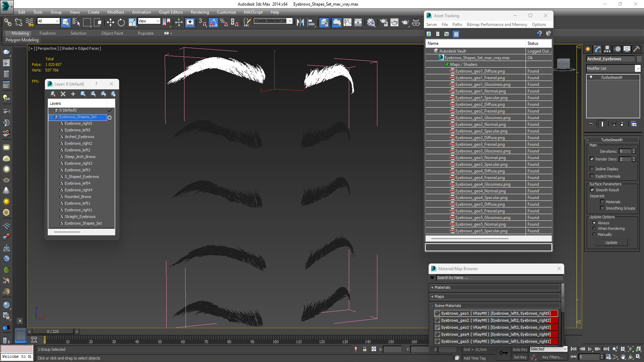The image size is (644, 362).
Task: Toggle the Smooth Result checkbox
Action: [592, 190]
